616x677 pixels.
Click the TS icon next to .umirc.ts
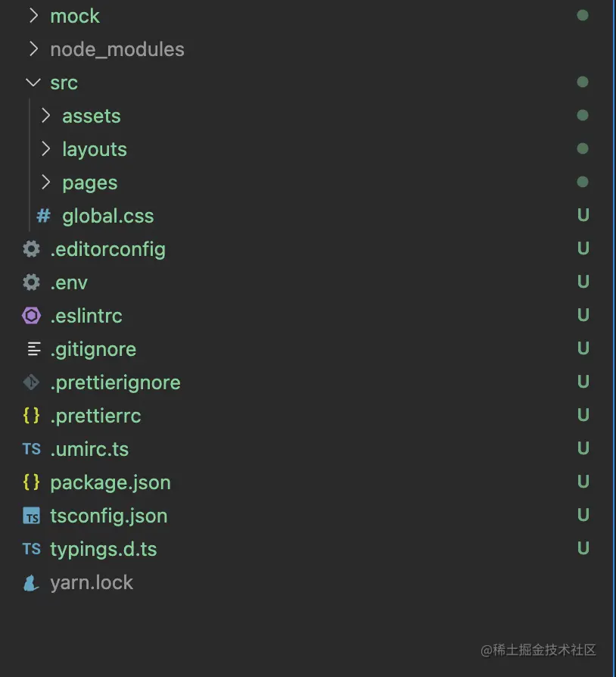click(x=30, y=448)
